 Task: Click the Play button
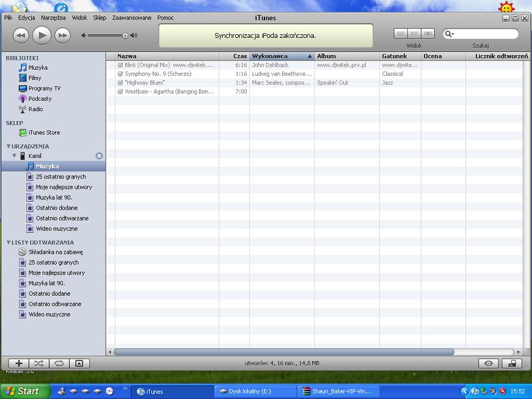[42, 35]
